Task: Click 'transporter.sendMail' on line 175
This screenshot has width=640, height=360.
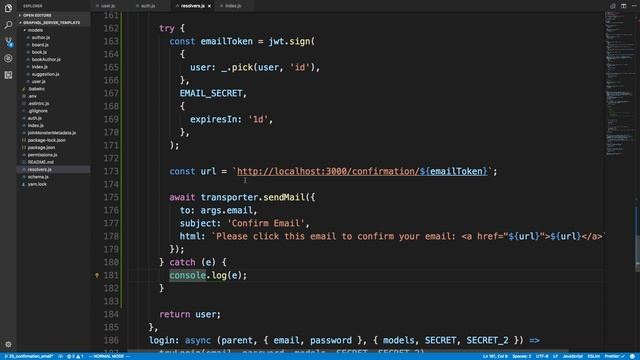Action: 253,198
